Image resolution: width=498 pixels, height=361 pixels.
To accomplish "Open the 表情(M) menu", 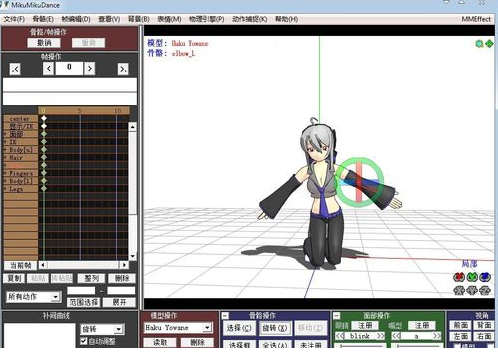I will tap(169, 19).
